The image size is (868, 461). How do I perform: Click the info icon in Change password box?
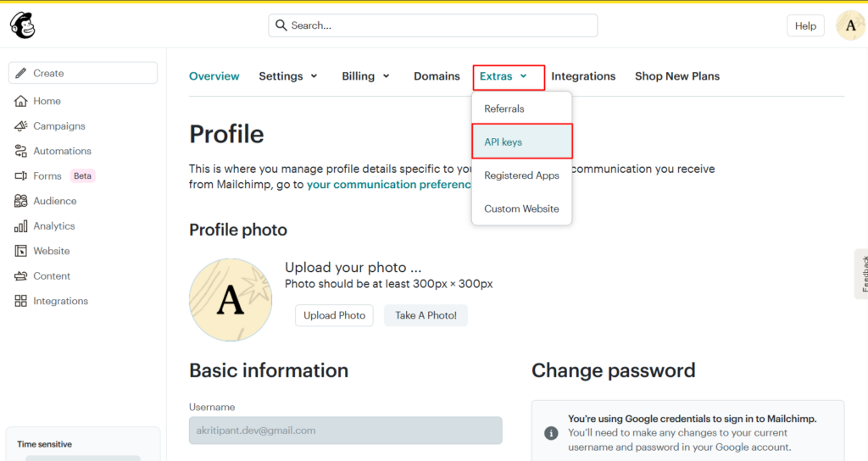click(x=551, y=433)
